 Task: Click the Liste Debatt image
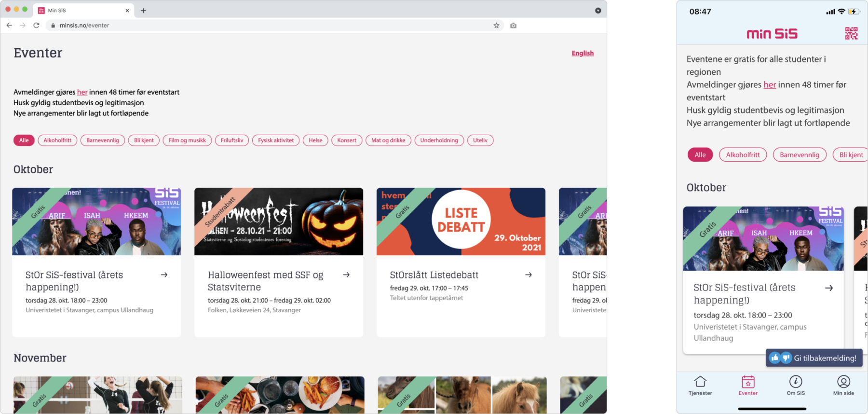(x=461, y=221)
